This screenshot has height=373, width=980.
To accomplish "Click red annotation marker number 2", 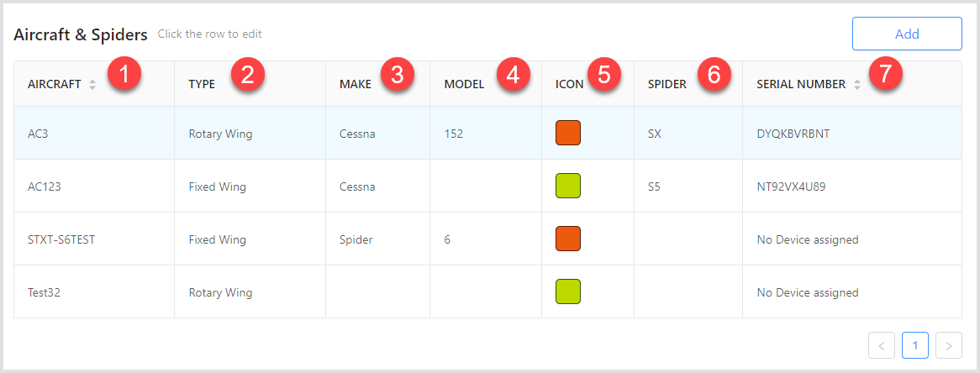I will point(247,75).
